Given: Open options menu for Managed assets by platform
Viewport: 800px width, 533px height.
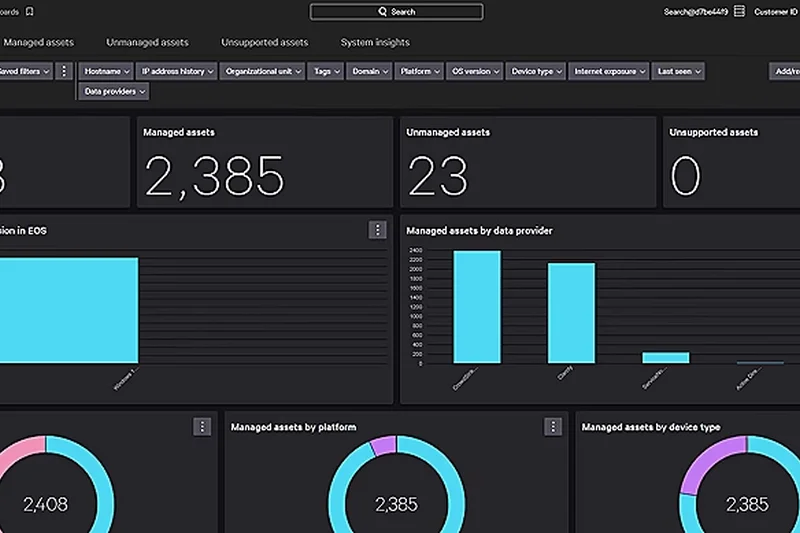Looking at the screenshot, I should pyautogui.click(x=553, y=427).
